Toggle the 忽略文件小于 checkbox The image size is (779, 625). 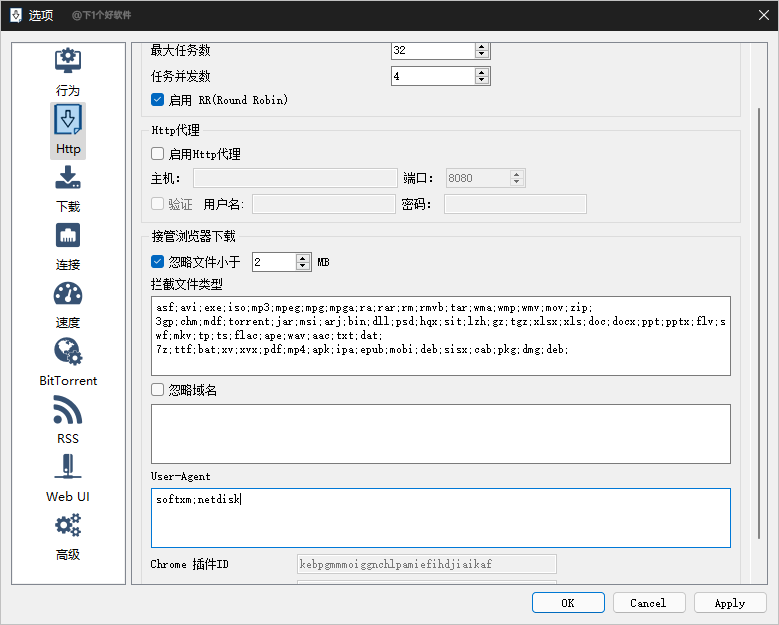[x=157, y=261]
